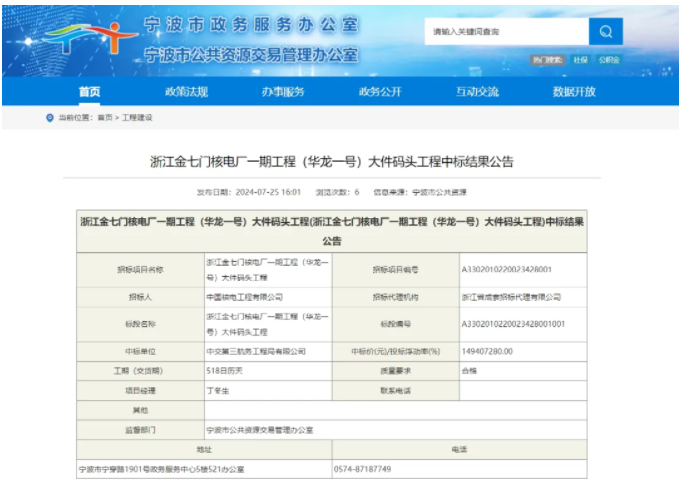Click the 工期（交货期）label cell
Viewport: 681px width, 484px height.
tap(140, 371)
